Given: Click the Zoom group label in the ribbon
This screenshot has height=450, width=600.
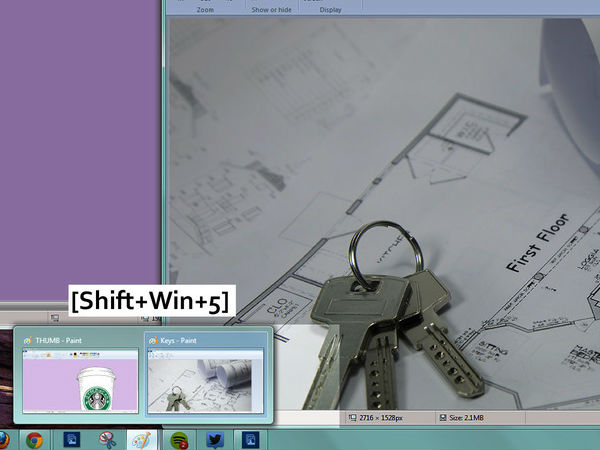Looking at the screenshot, I should pos(204,9).
